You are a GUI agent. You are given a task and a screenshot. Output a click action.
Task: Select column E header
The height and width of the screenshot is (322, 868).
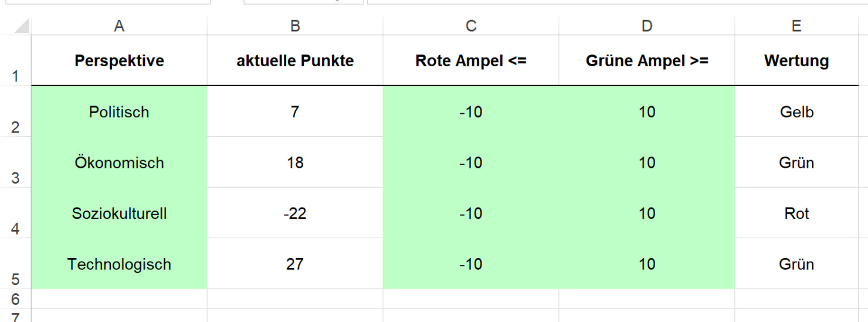796,26
